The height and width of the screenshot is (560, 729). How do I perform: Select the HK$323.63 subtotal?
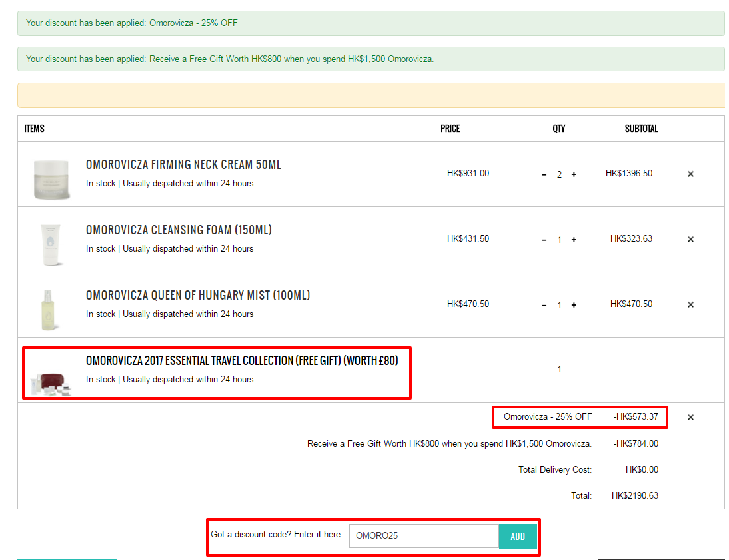tap(631, 238)
